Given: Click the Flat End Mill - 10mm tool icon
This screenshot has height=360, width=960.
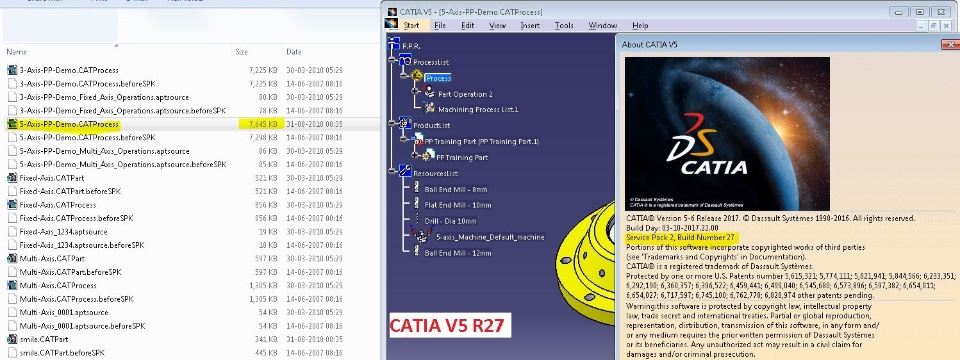Looking at the screenshot, I should pos(417,204).
